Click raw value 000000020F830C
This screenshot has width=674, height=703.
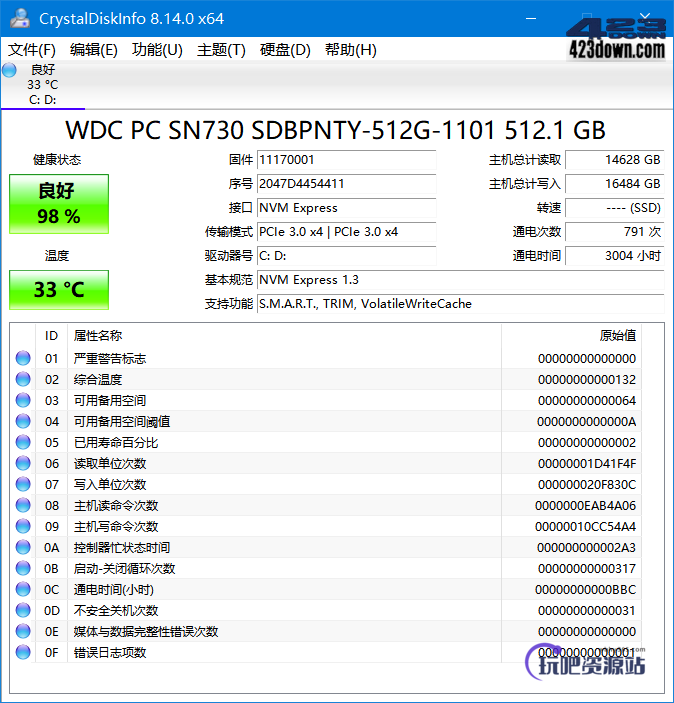(x=587, y=485)
